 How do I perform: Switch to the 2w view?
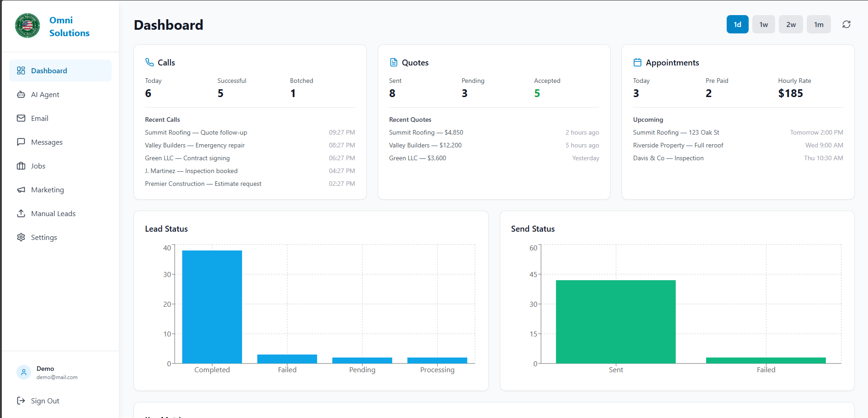pyautogui.click(x=791, y=24)
